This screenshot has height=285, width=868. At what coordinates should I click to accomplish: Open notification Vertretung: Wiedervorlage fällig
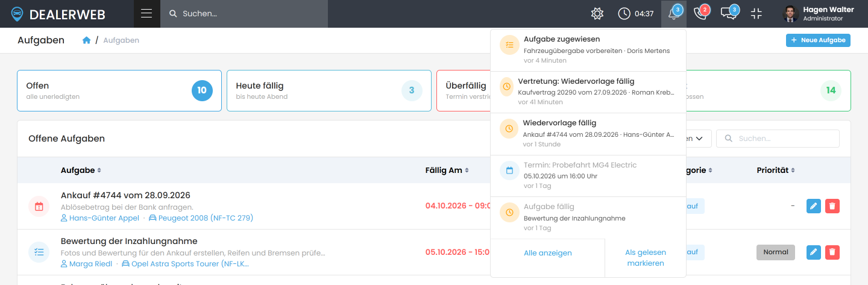[x=588, y=92]
